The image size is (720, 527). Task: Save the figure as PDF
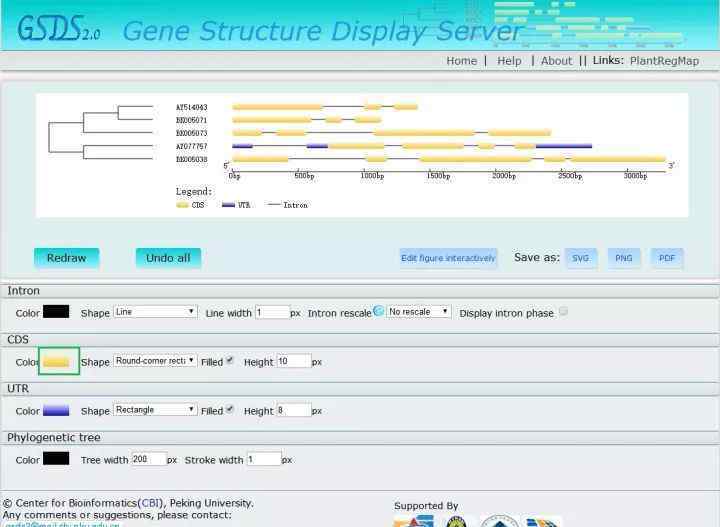coord(667,258)
